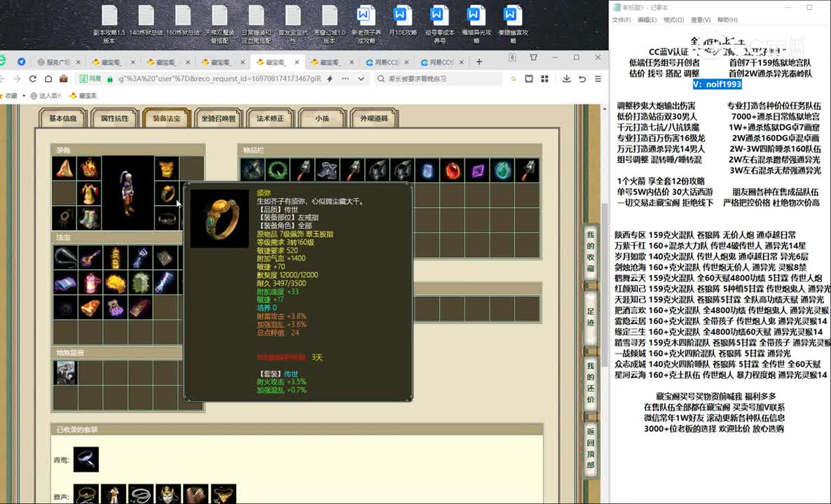The height and width of the screenshot is (504, 831).
Task: Click the highlighted 'V: noif1993' text in Notepad
Action: (717, 84)
